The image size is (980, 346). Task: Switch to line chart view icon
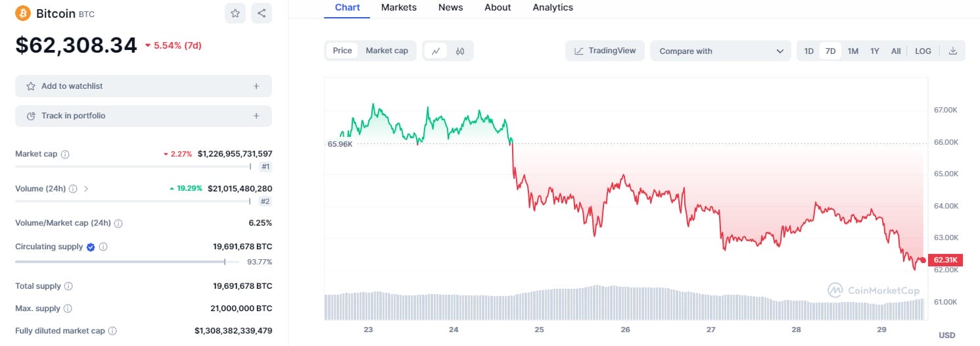pyautogui.click(x=435, y=51)
